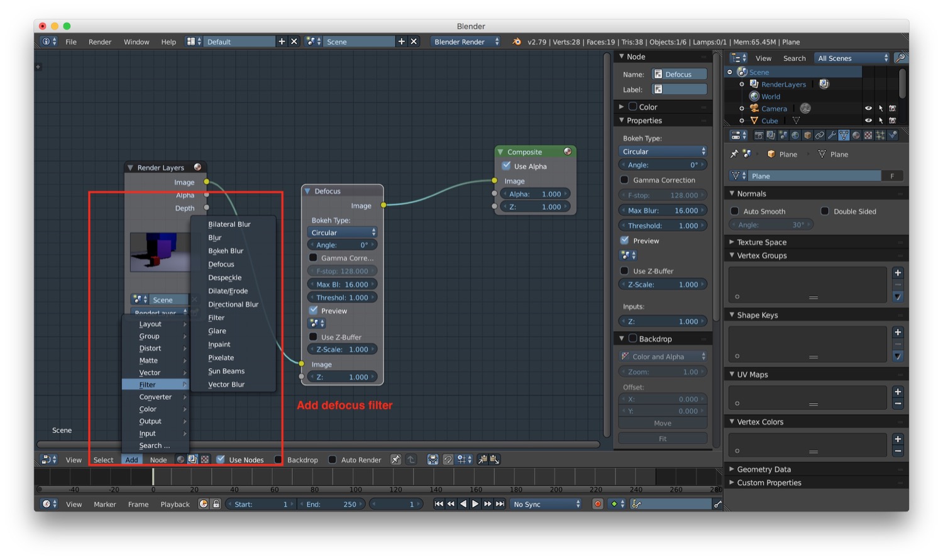Click the copy nodes icon in node header
The image size is (943, 560).
(483, 459)
